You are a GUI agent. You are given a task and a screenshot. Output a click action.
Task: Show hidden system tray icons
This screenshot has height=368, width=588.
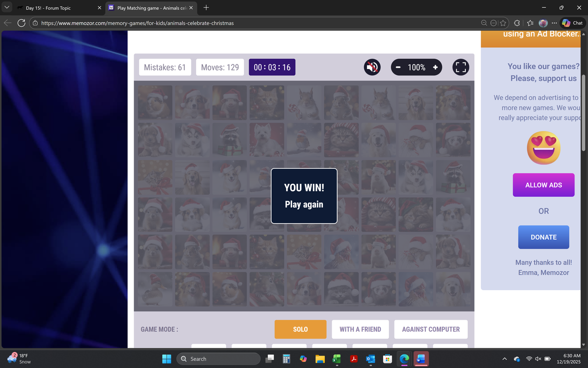(504, 359)
